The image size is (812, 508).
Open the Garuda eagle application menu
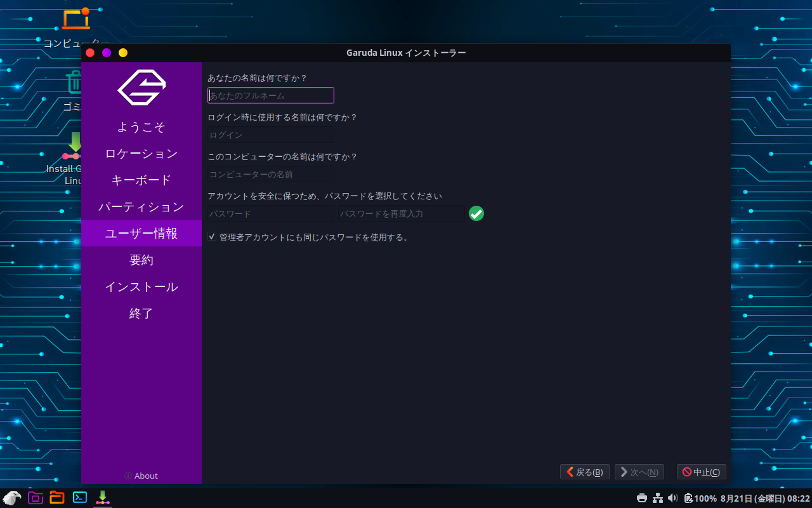tap(12, 498)
